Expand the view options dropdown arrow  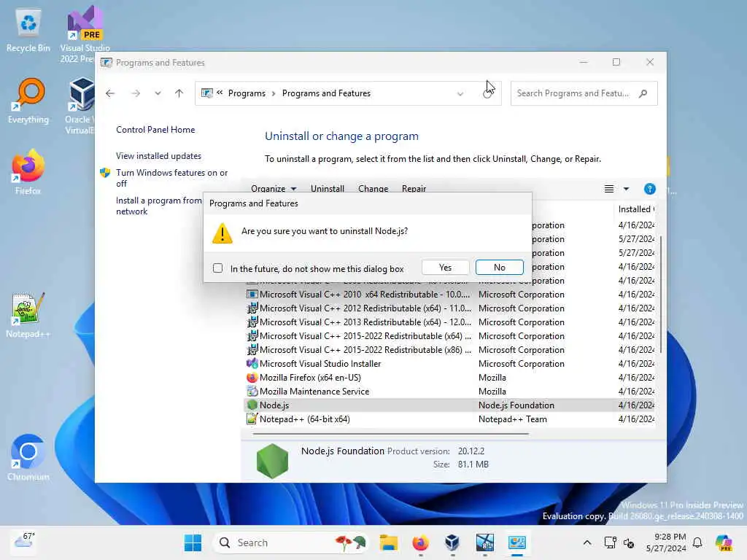[626, 189]
